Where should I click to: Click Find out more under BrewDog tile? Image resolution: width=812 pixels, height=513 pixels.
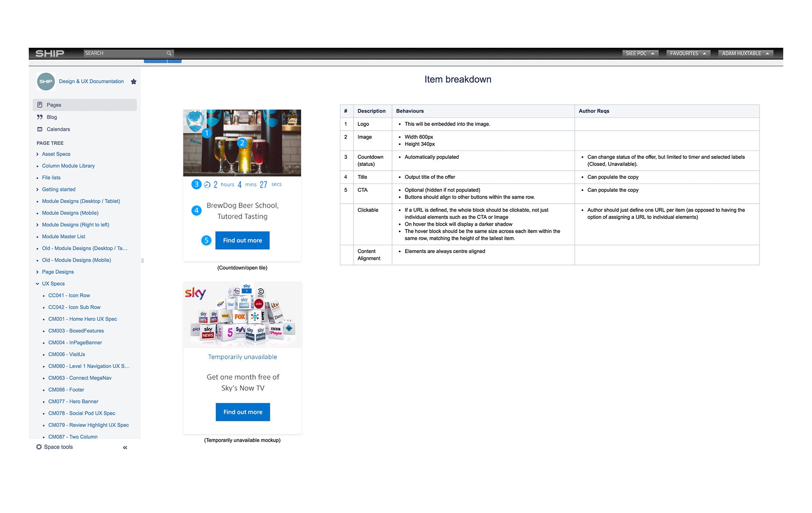[x=242, y=240]
